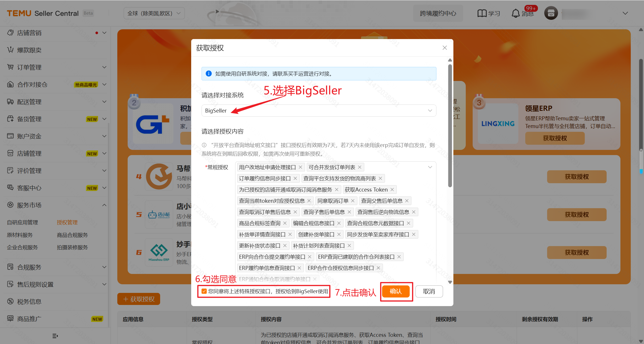The height and width of the screenshot is (344, 644).
Task: Expand the 常规授权 multi-select dropdown arrow
Action: coord(430,167)
